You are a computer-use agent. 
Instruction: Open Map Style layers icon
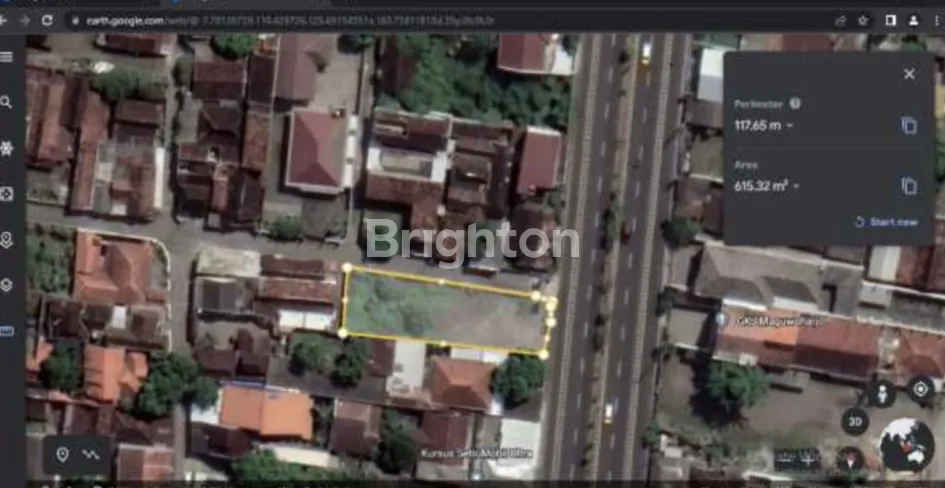[x=7, y=285]
